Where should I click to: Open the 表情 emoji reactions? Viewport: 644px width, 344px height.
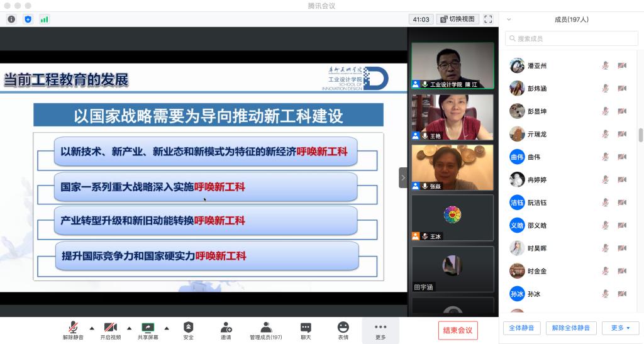pos(343,330)
